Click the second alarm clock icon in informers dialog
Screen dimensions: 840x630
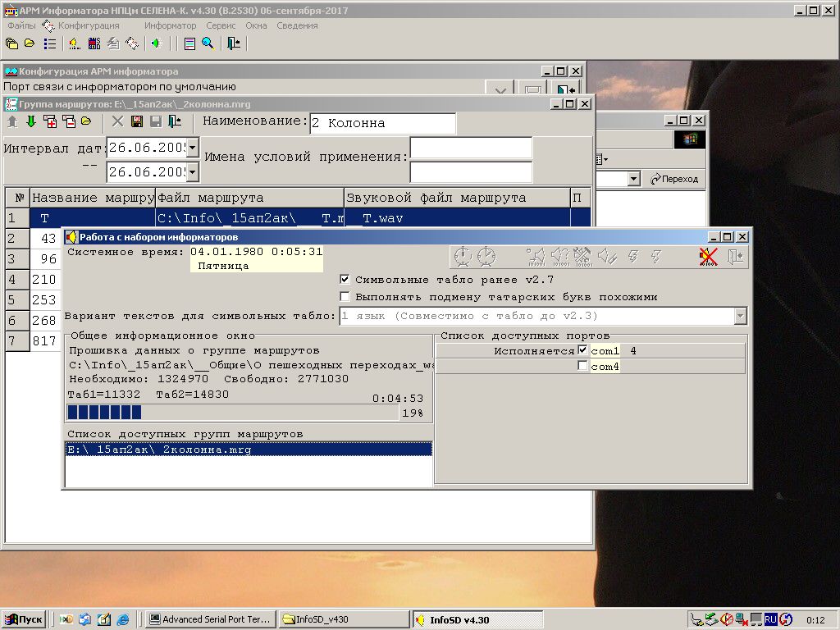point(486,257)
